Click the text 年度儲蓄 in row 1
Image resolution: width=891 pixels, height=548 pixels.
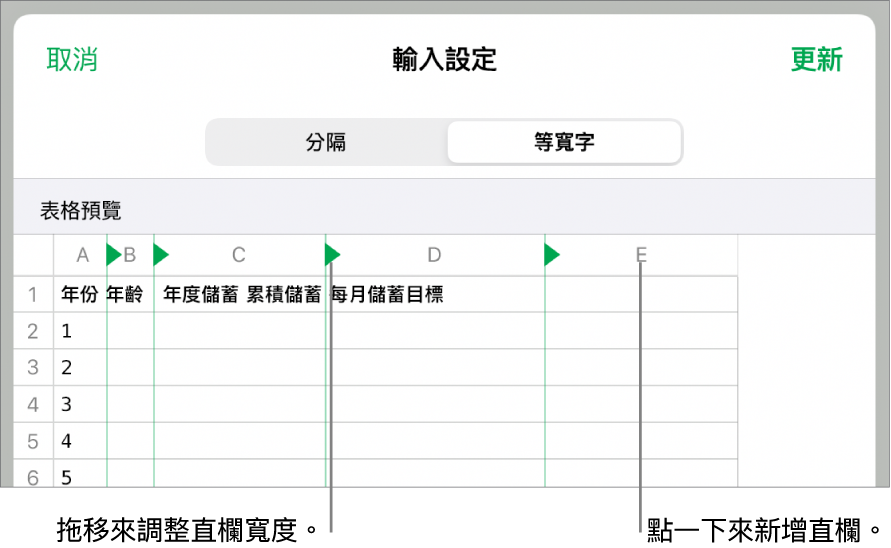point(201,294)
